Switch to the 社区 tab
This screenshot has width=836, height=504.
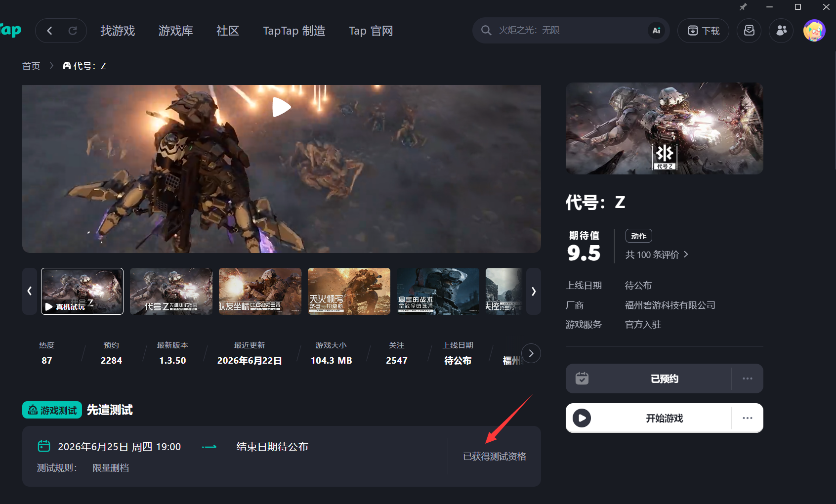(228, 31)
